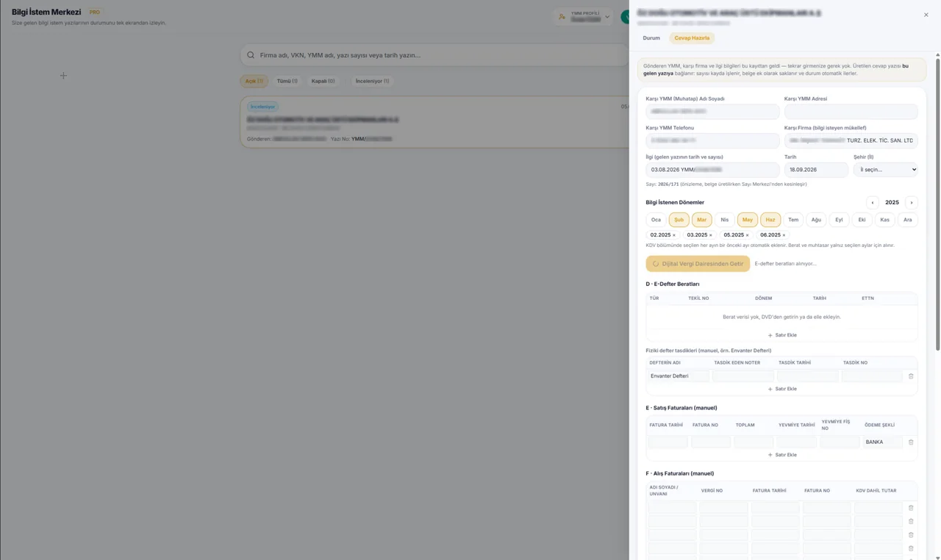Add row to Satış Faturaları table

point(782,455)
